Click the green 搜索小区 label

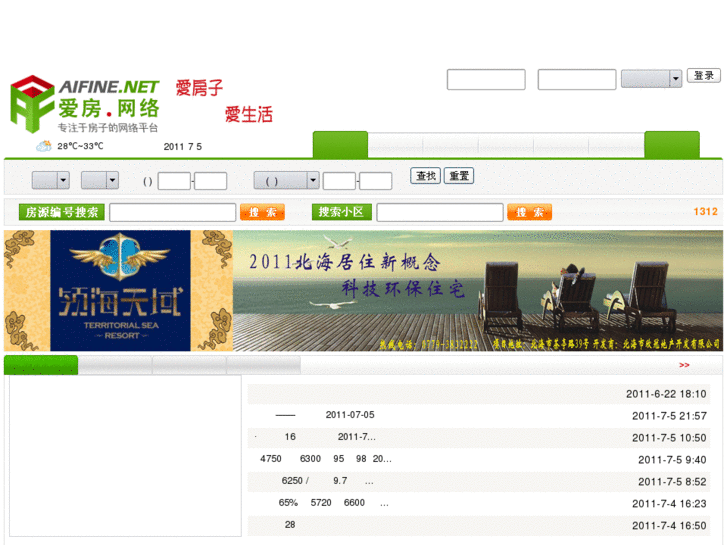pyautogui.click(x=342, y=212)
